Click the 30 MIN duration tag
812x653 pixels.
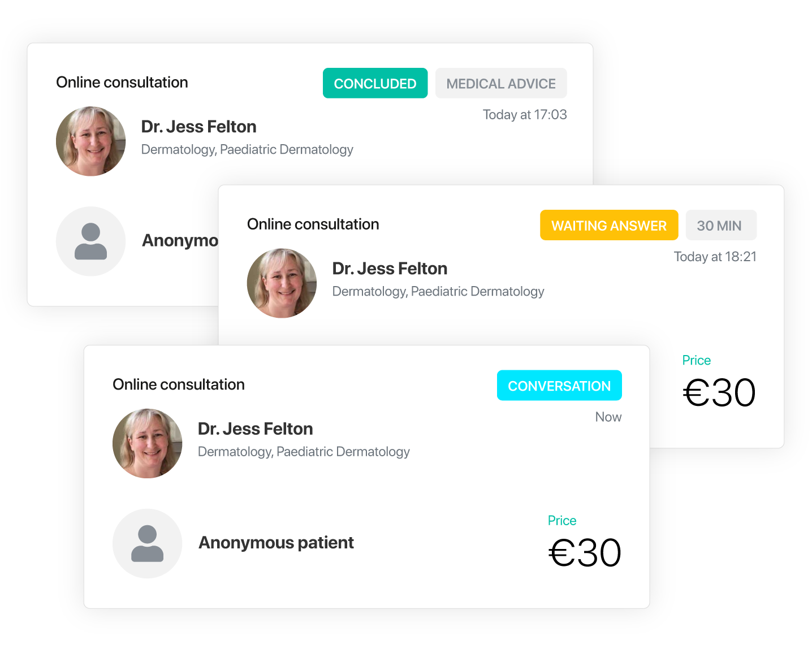(x=721, y=225)
